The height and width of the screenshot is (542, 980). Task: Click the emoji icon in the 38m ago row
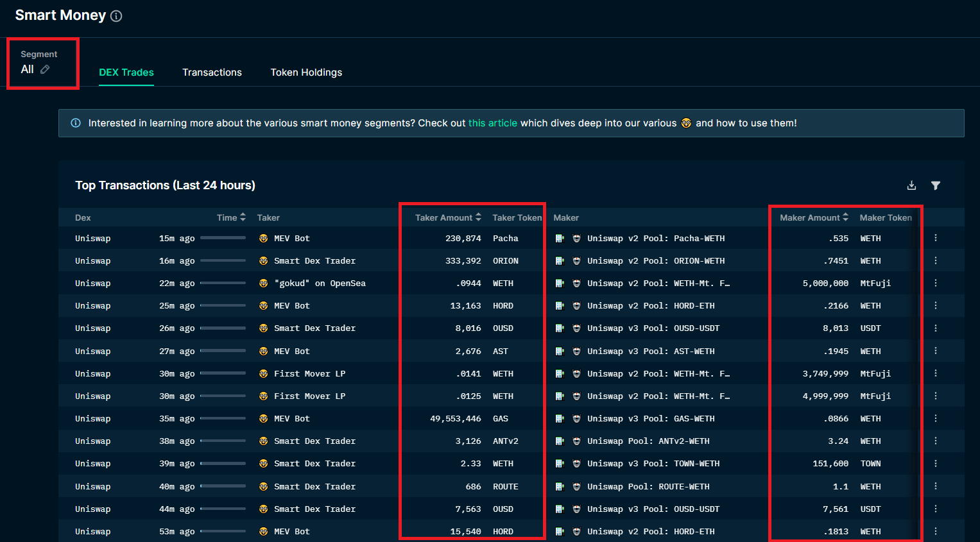[x=263, y=441]
